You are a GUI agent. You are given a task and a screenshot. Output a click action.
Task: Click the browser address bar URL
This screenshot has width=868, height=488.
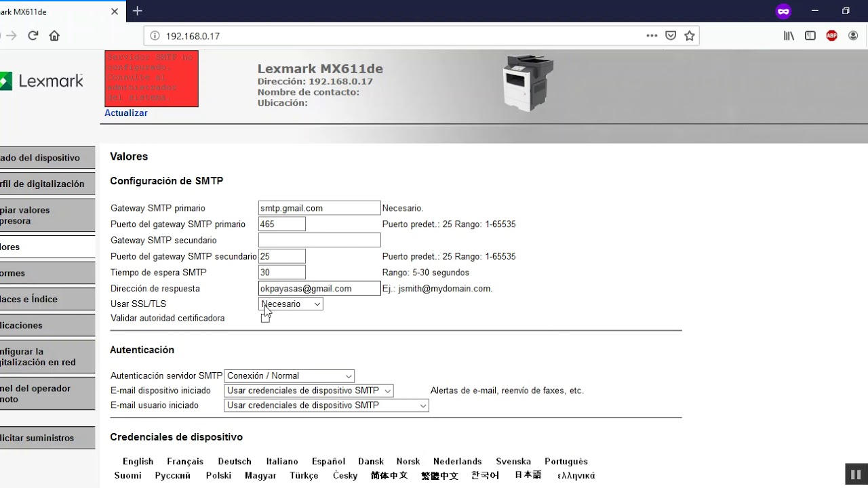pyautogui.click(x=193, y=36)
